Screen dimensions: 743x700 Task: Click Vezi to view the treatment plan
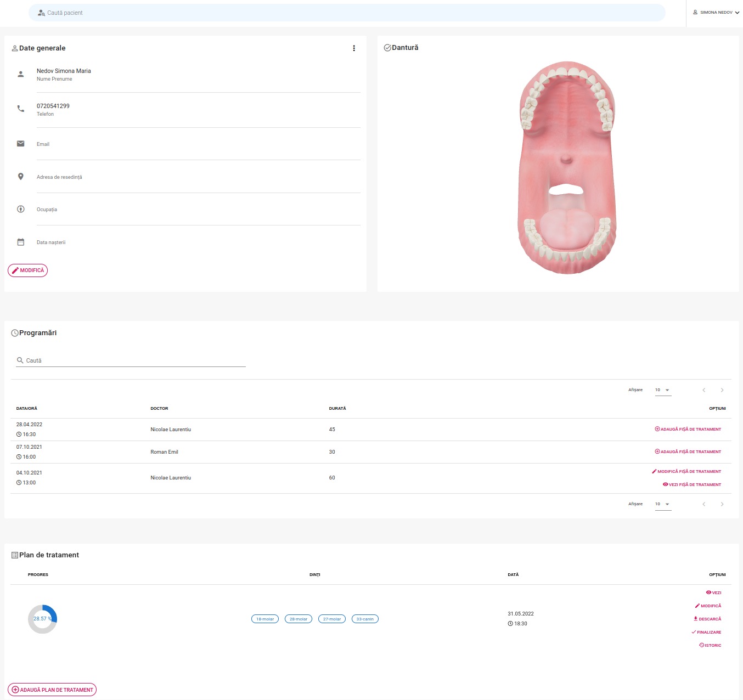pyautogui.click(x=713, y=592)
